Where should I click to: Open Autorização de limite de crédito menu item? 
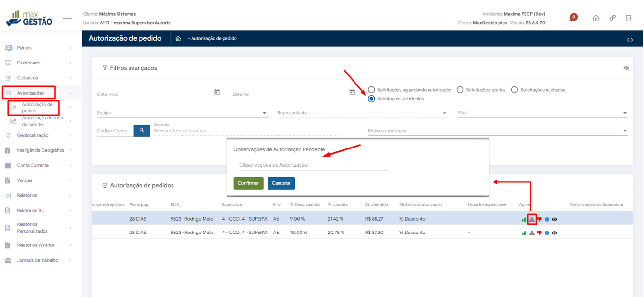coord(43,121)
